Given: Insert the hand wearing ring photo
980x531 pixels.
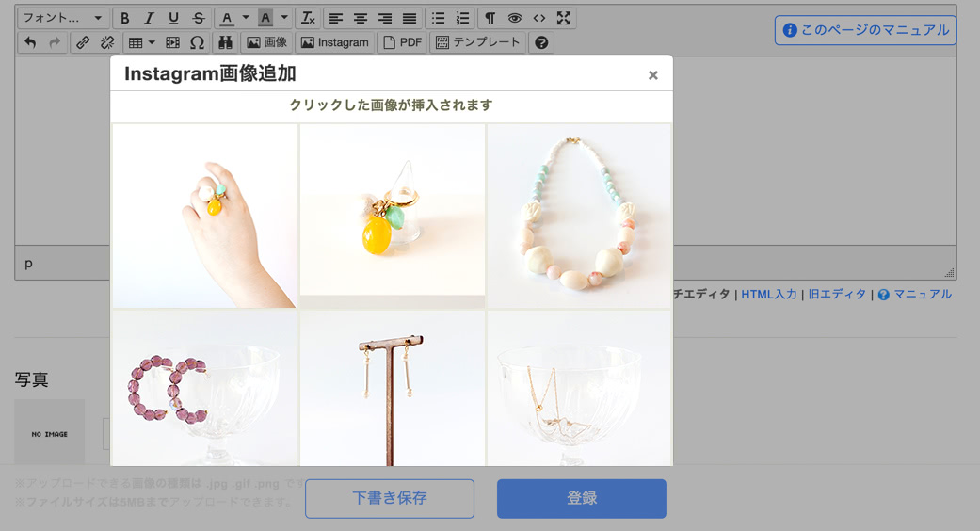Looking at the screenshot, I should (205, 216).
